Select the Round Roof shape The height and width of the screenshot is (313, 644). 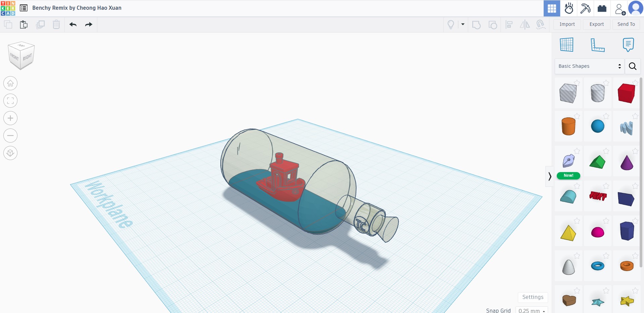coord(568,197)
